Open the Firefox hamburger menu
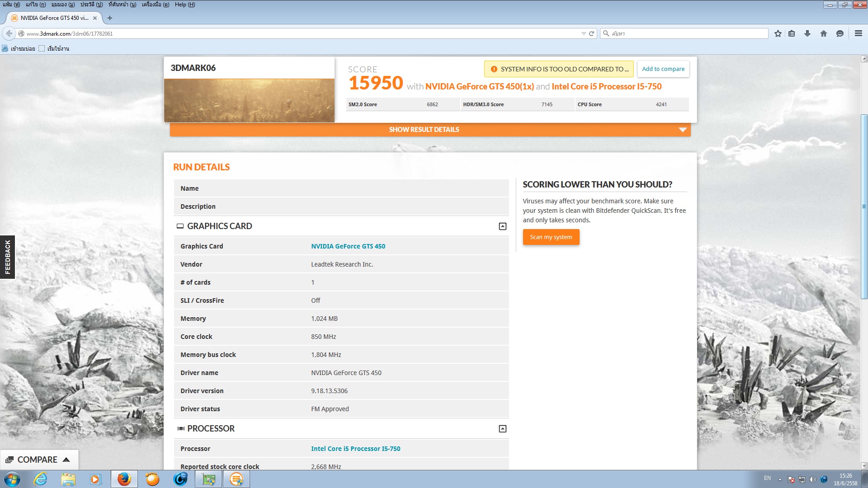868x488 pixels. coord(858,33)
